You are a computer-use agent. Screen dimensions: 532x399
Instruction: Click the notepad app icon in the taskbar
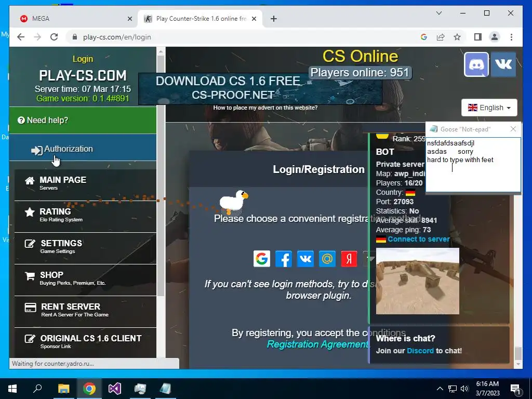[166, 389]
